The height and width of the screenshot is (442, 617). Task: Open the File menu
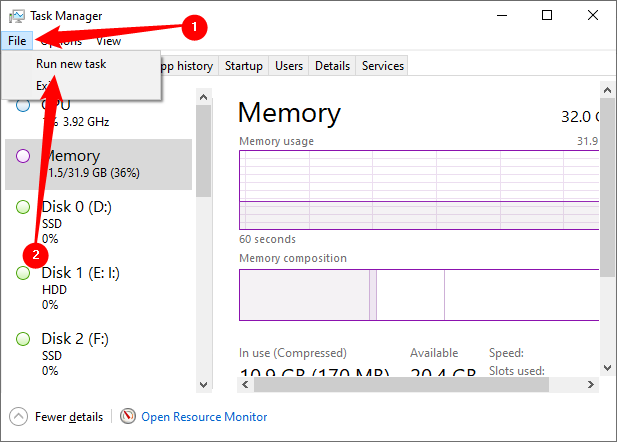click(17, 41)
